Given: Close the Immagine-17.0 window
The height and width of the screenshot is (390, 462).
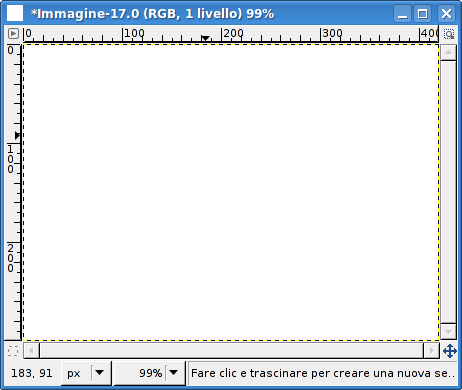Looking at the screenshot, I should coord(446,14).
